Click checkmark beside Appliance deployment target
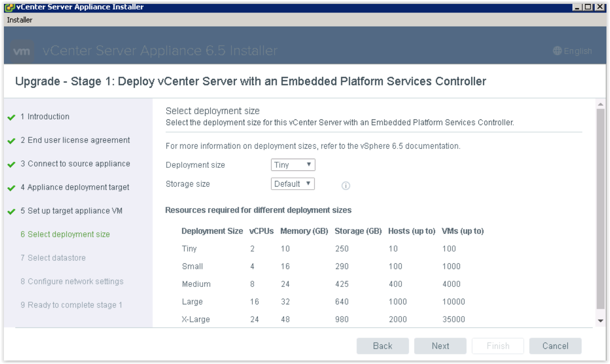The width and height of the screenshot is (610, 364). point(12,188)
